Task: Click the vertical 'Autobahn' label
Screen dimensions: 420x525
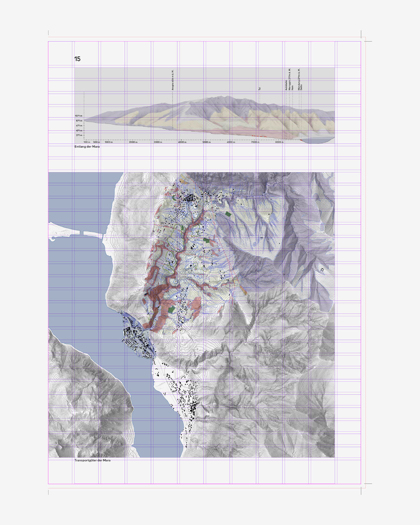Action: [x=286, y=85]
